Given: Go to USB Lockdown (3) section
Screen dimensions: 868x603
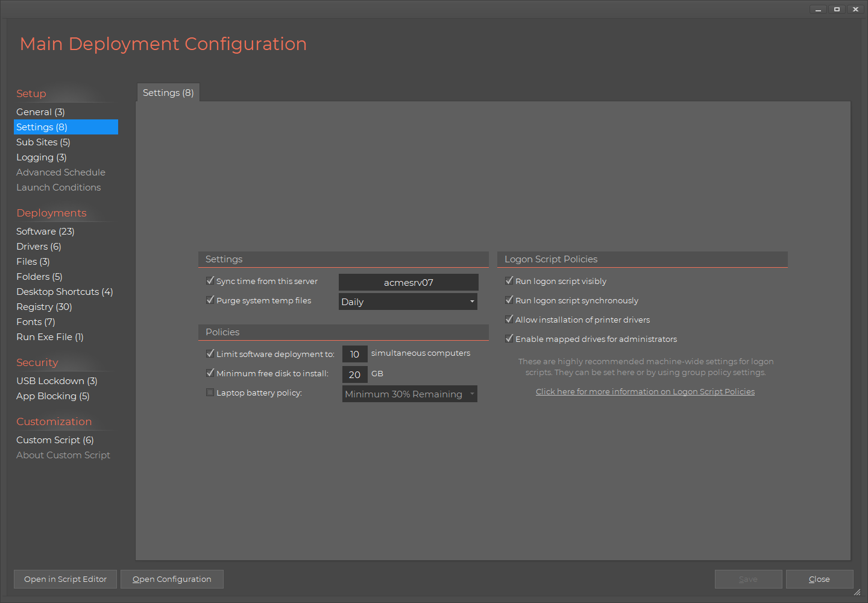Looking at the screenshot, I should pos(57,381).
